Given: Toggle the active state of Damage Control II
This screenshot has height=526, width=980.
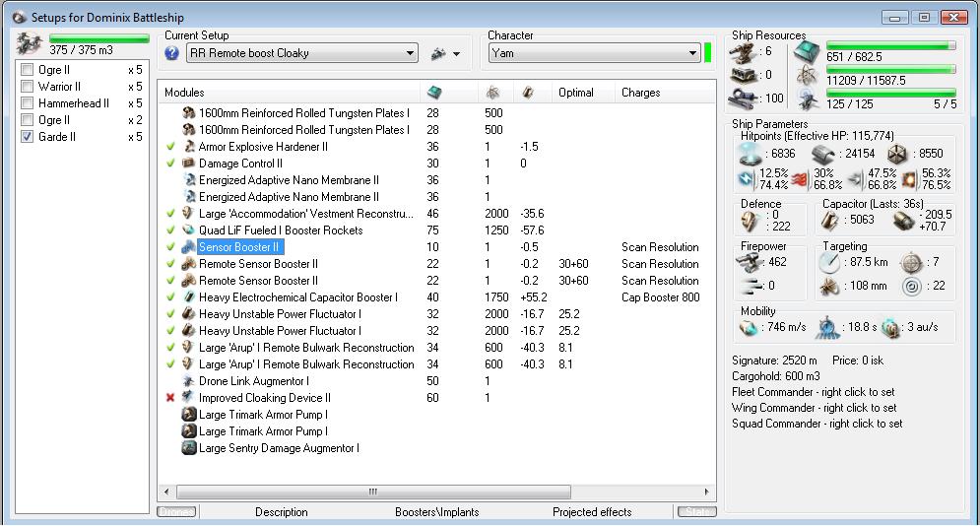Looking at the screenshot, I should (170, 164).
